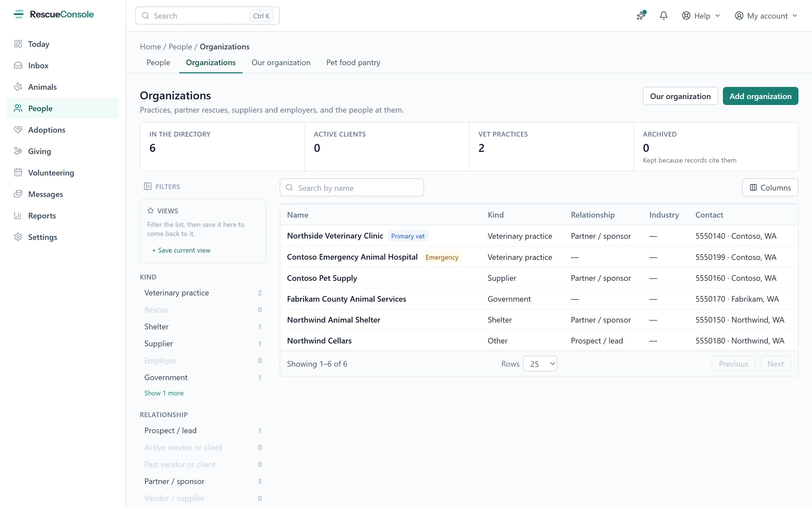The image size is (812, 508).
Task: Click the Search by name field
Action: 352,187
